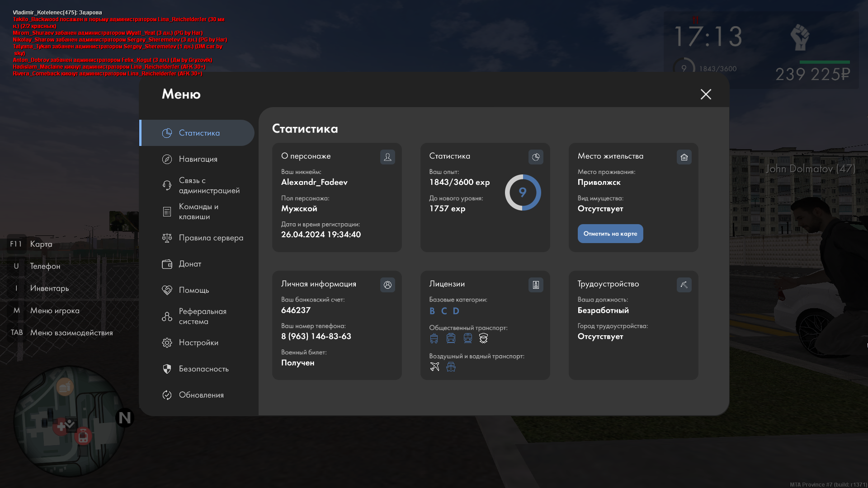The image size is (868, 488).
Task: Click the license category B letter
Action: click(432, 311)
